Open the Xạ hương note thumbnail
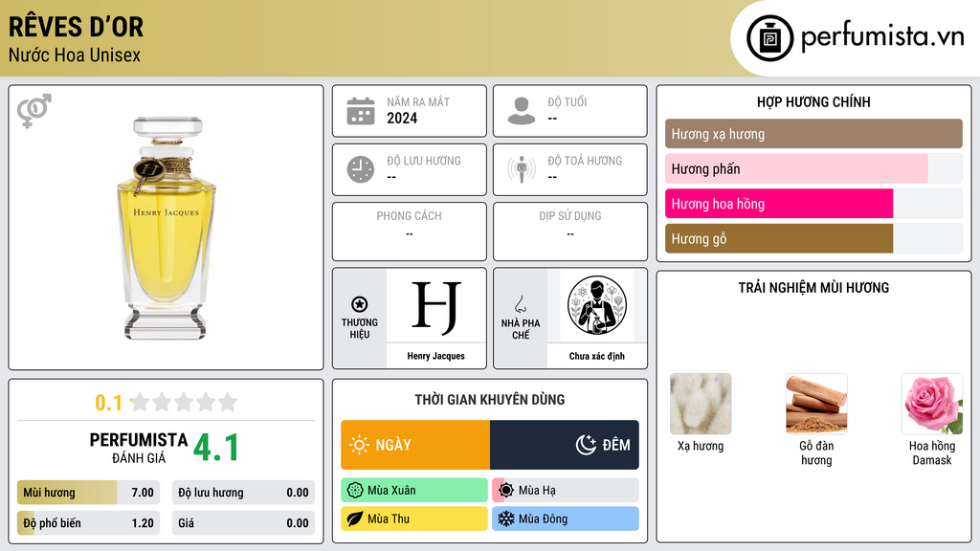The height and width of the screenshot is (551, 980). (701, 404)
